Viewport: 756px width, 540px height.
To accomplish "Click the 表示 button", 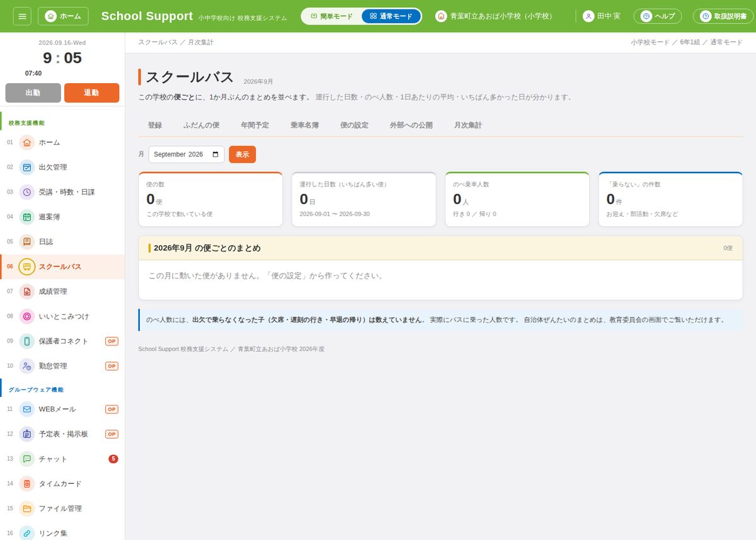I will point(243,154).
